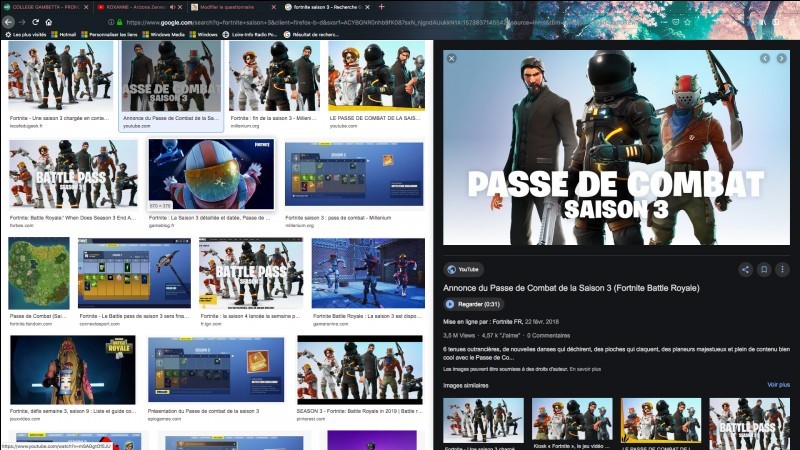Screen dimensions: 800x450
Task: Open Loire-Info Radio bookmark
Action: click(250, 35)
